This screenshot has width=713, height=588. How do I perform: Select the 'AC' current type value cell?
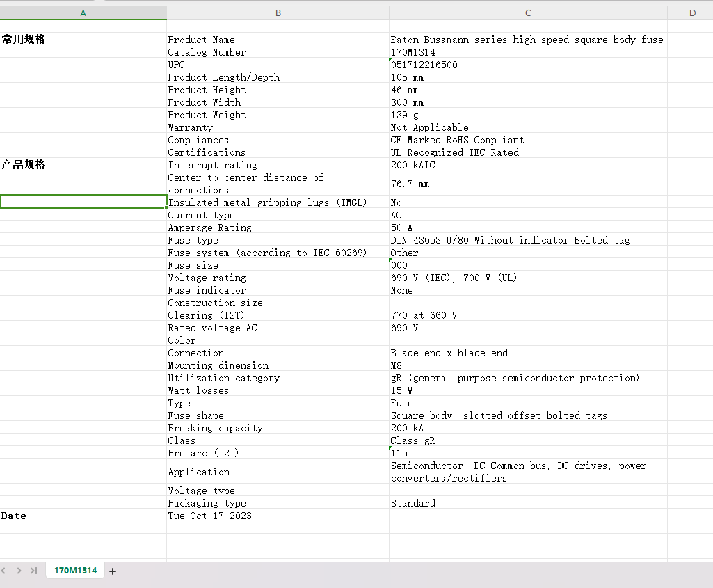[528, 214]
